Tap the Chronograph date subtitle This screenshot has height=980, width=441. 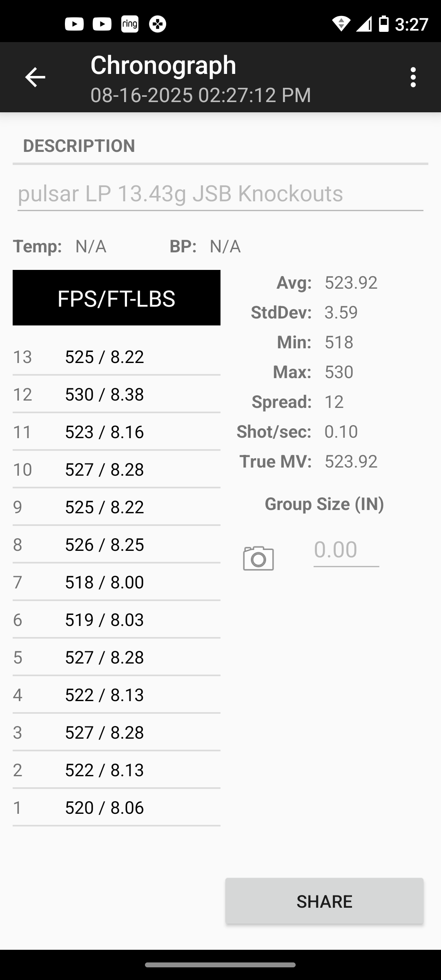200,95
